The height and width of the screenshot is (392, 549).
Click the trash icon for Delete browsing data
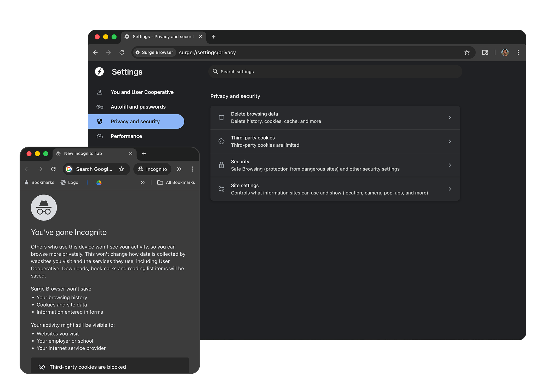221,118
